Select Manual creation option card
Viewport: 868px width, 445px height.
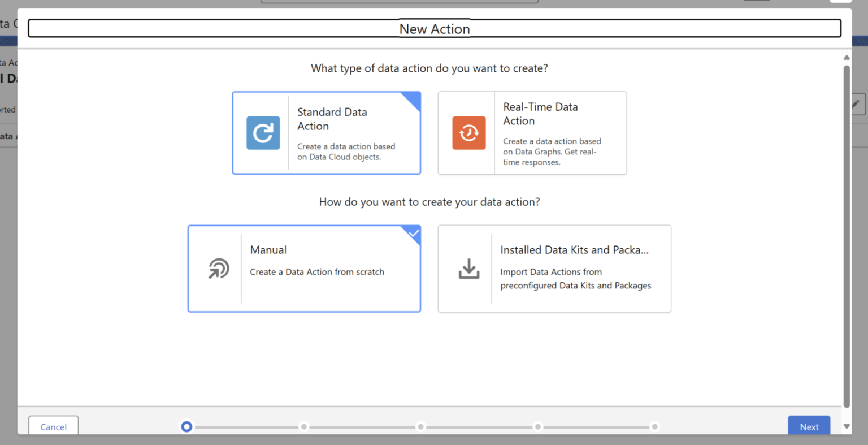tap(304, 269)
